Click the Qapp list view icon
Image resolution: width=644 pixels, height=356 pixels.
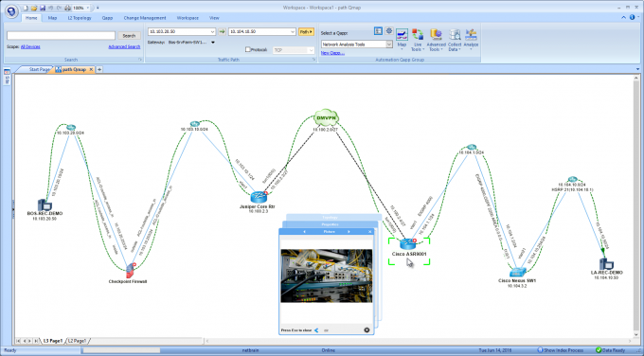point(378,31)
